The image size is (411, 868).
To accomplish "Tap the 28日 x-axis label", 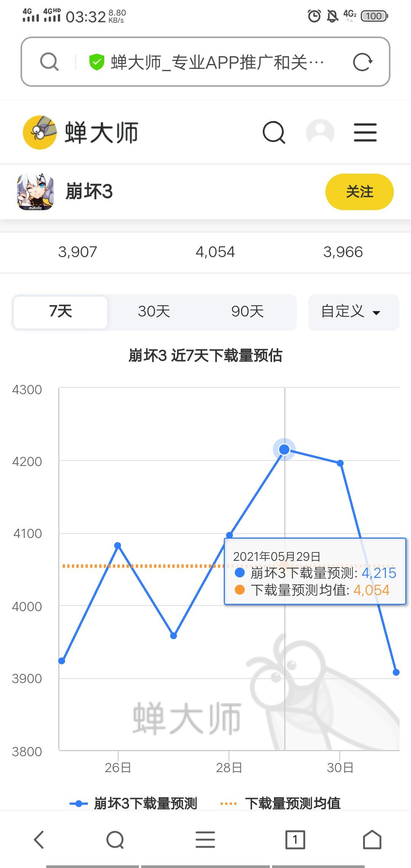I will [x=229, y=767].
